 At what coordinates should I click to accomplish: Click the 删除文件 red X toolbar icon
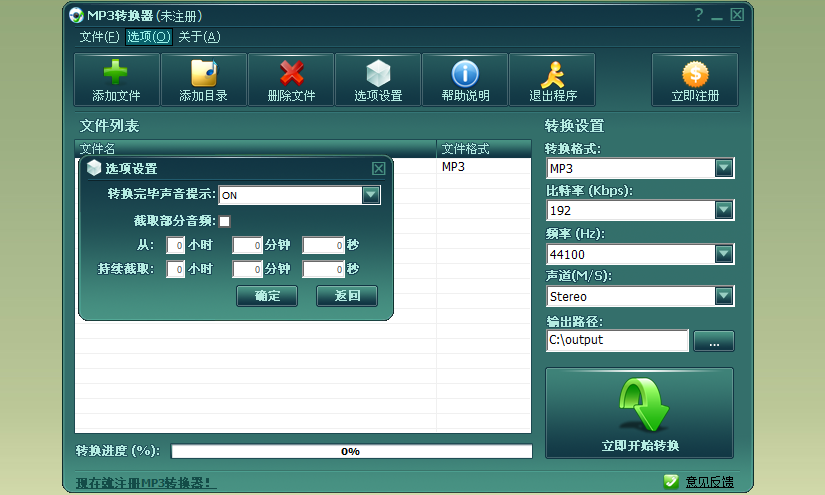pyautogui.click(x=291, y=73)
